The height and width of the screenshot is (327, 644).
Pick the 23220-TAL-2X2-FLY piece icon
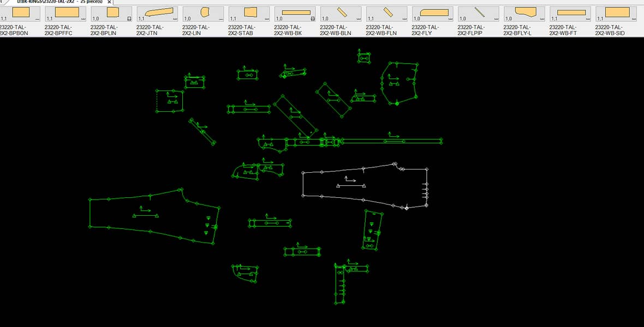(434, 13)
